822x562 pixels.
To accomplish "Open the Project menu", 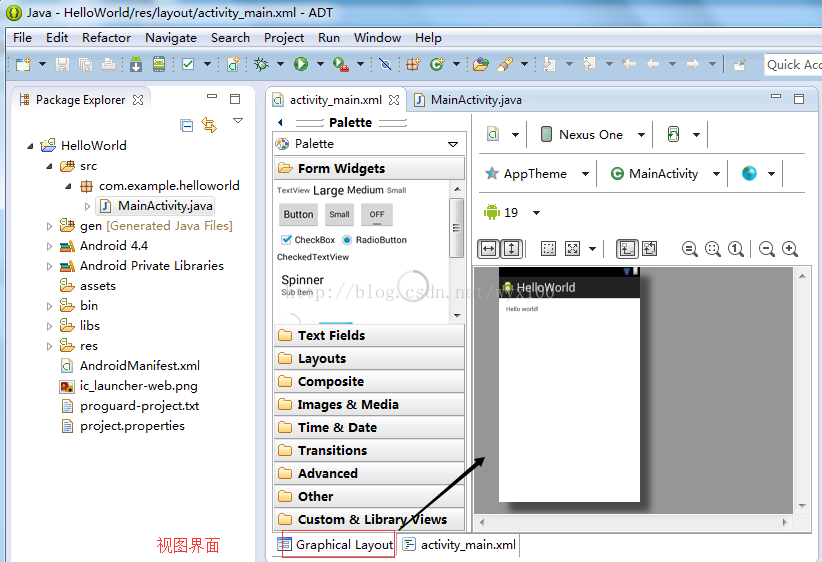I will 284,38.
